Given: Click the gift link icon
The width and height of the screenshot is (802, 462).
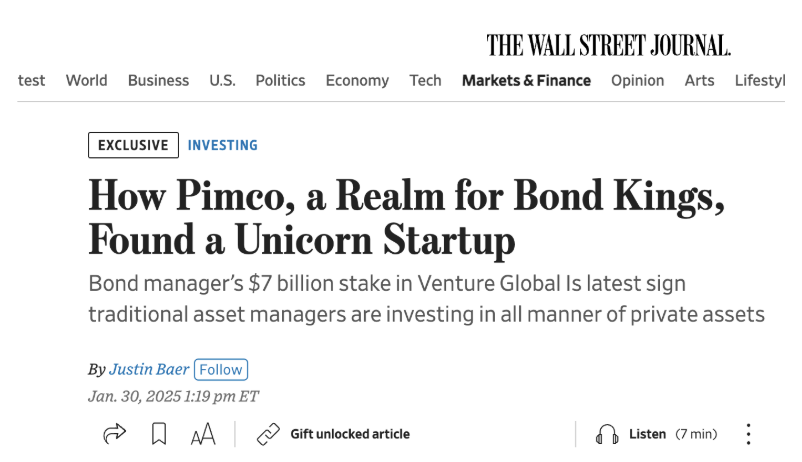Looking at the screenshot, I should (x=268, y=434).
